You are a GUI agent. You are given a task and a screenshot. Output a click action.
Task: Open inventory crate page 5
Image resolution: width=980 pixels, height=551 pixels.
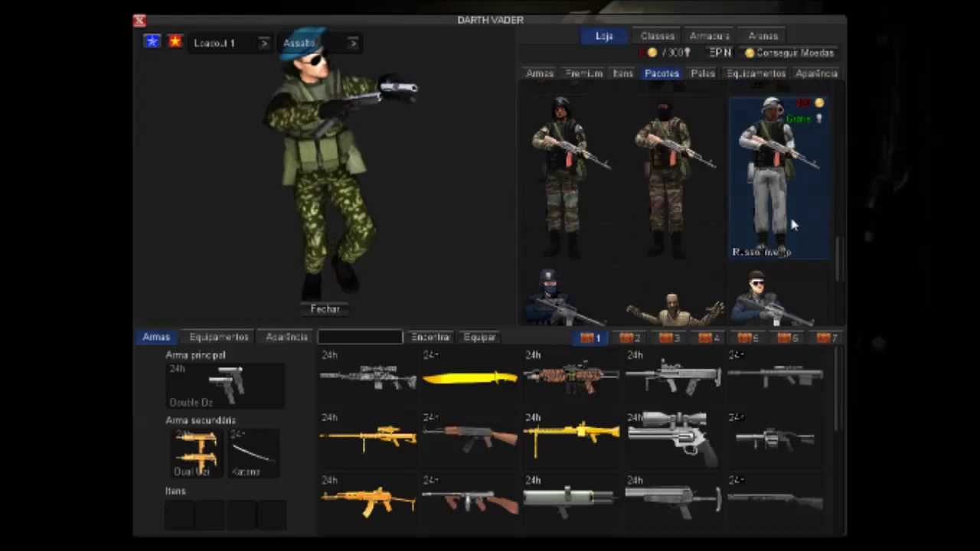747,337
